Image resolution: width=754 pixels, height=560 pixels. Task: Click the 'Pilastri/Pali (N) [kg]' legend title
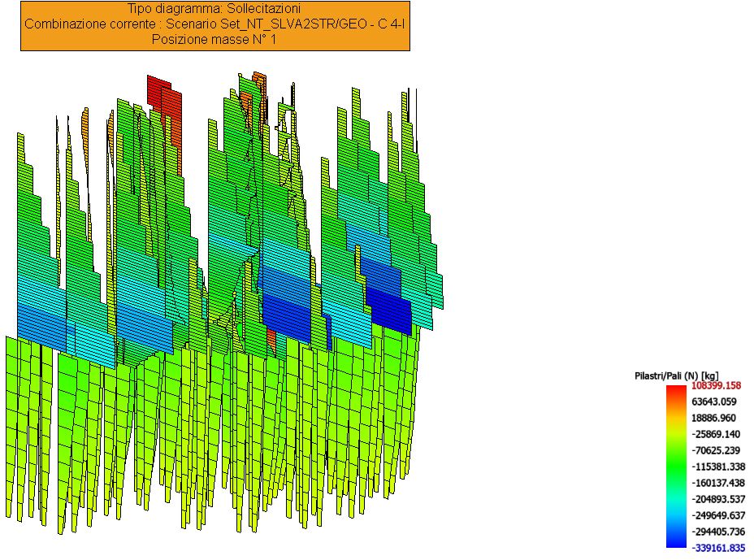(x=677, y=376)
